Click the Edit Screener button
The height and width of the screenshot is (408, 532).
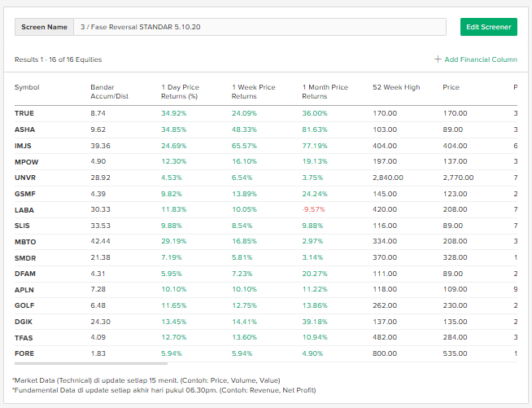[488, 27]
